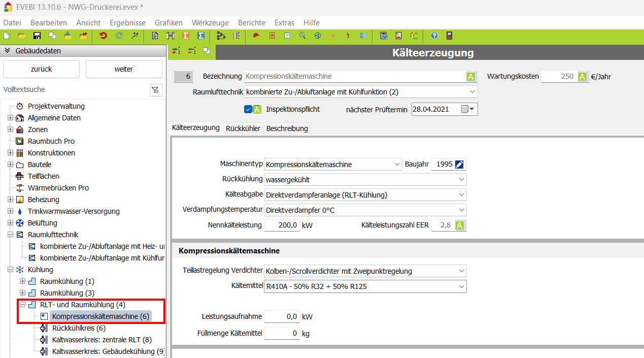Click the zurück button
The width and height of the screenshot is (644, 358).
(x=41, y=69)
